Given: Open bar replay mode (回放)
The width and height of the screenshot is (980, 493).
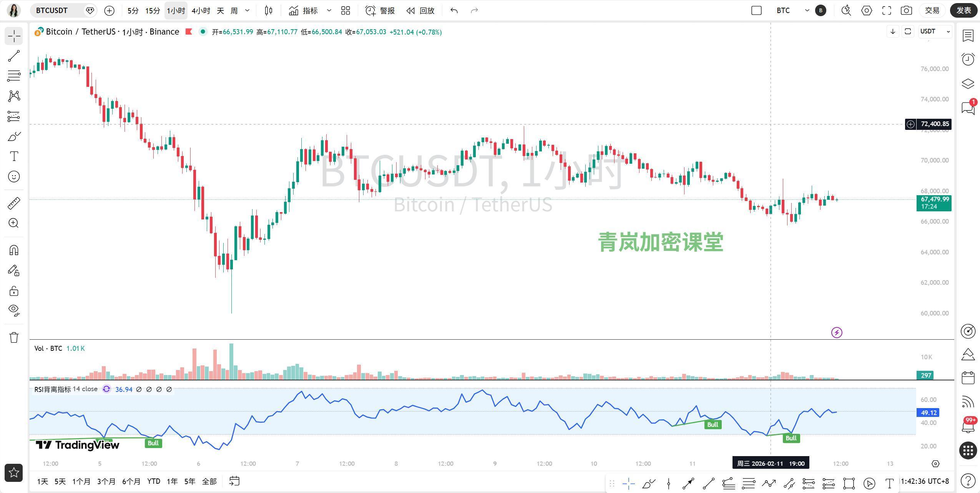Looking at the screenshot, I should coord(420,10).
